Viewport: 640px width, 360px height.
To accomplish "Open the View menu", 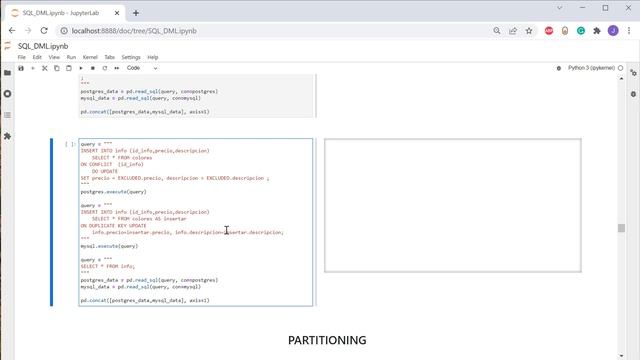I will (54, 57).
